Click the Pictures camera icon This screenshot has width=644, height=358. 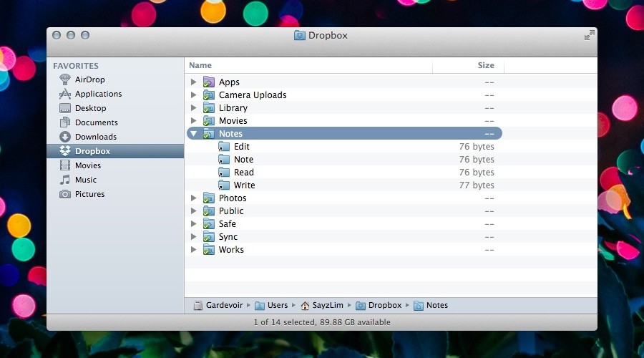coord(65,194)
